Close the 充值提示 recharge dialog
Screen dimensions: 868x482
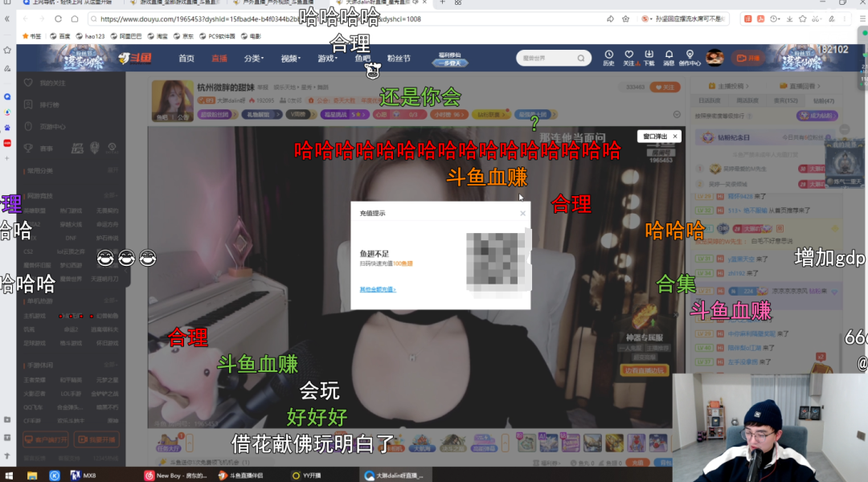click(x=522, y=213)
